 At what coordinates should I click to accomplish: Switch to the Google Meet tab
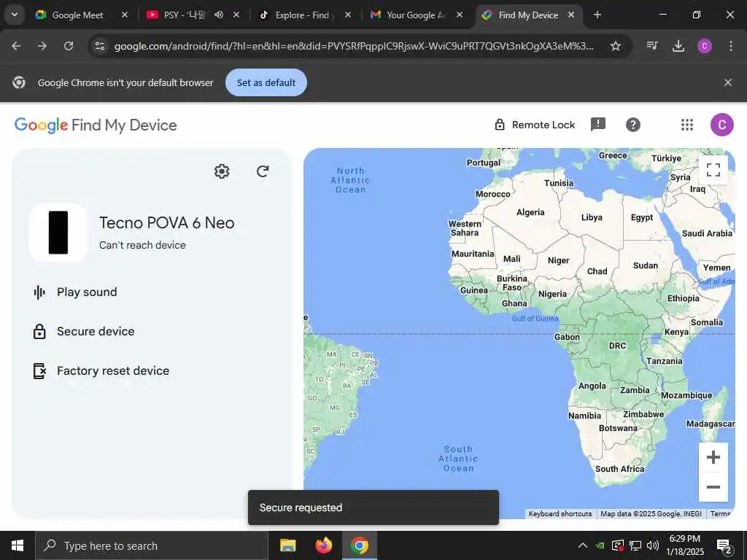point(77,15)
